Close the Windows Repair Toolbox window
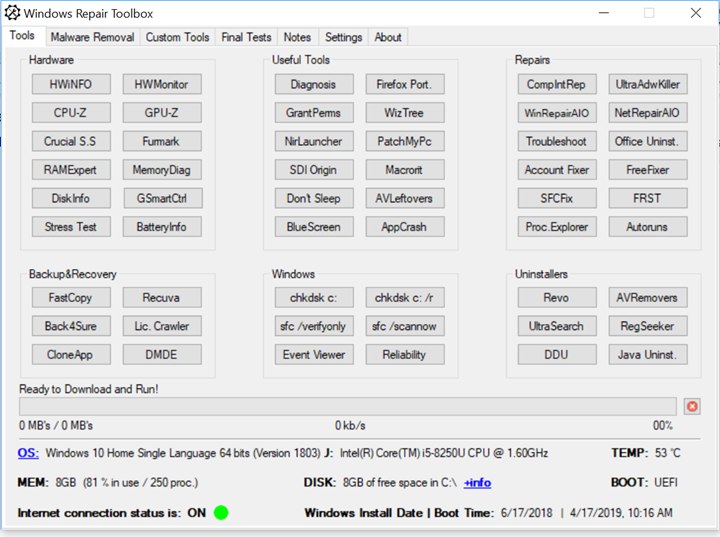Viewport: 720px width, 537px height. tap(696, 13)
